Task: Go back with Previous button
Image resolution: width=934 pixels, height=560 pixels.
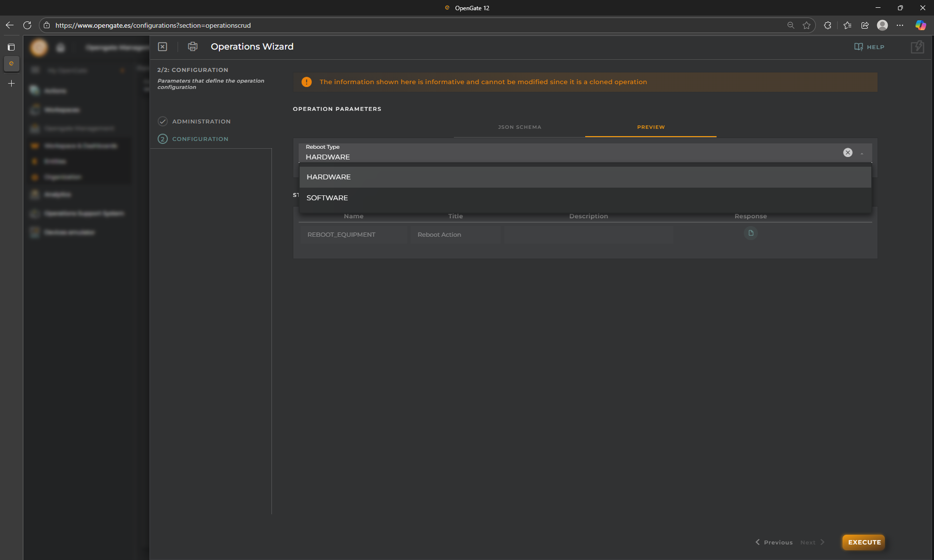Action: (x=774, y=542)
